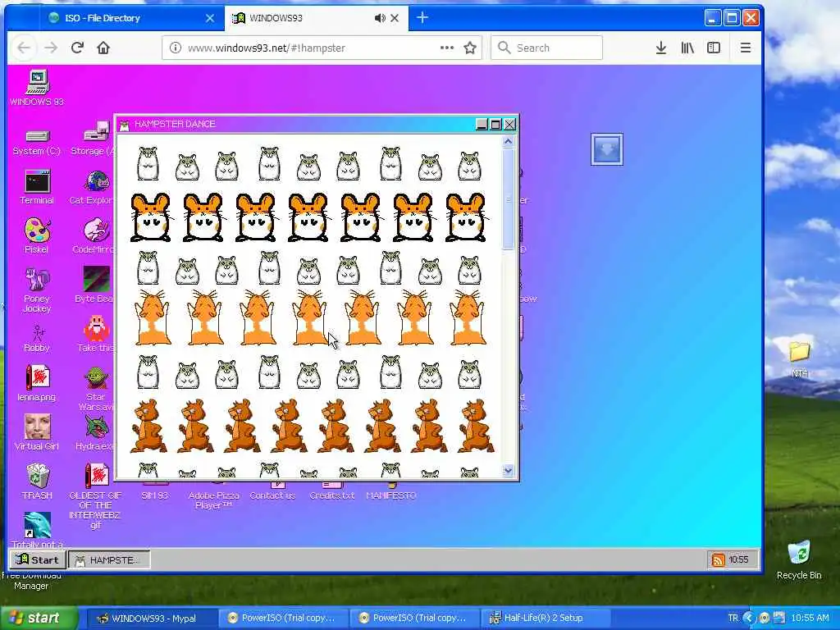Open page actions three-dot menu
The width and height of the screenshot is (840, 630).
(x=447, y=48)
